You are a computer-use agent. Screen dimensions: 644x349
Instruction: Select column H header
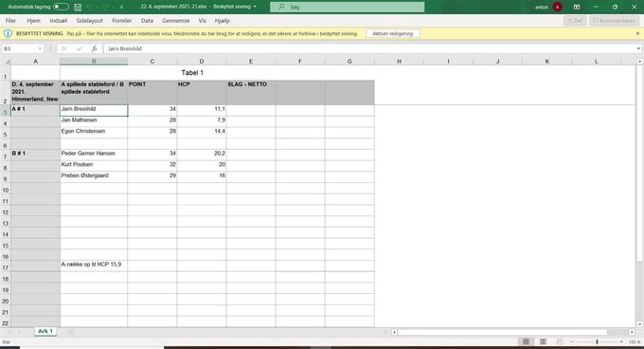(x=399, y=62)
